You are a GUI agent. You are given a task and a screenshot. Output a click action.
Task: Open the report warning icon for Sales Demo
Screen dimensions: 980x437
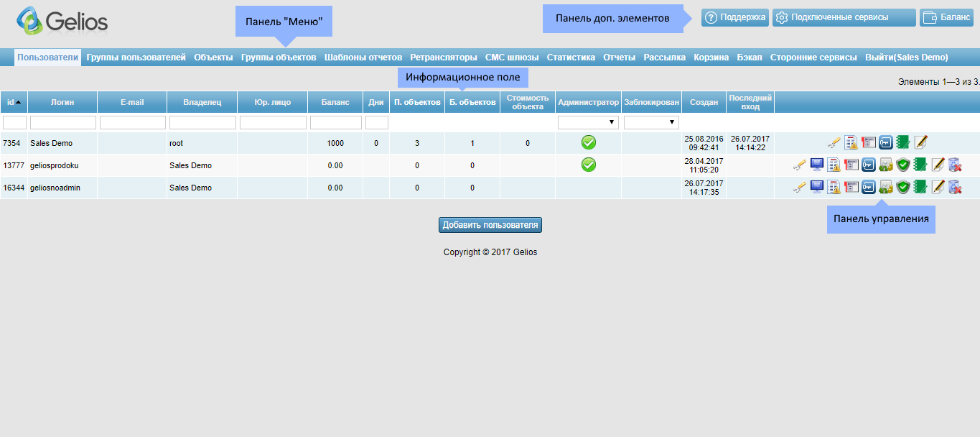tap(850, 142)
